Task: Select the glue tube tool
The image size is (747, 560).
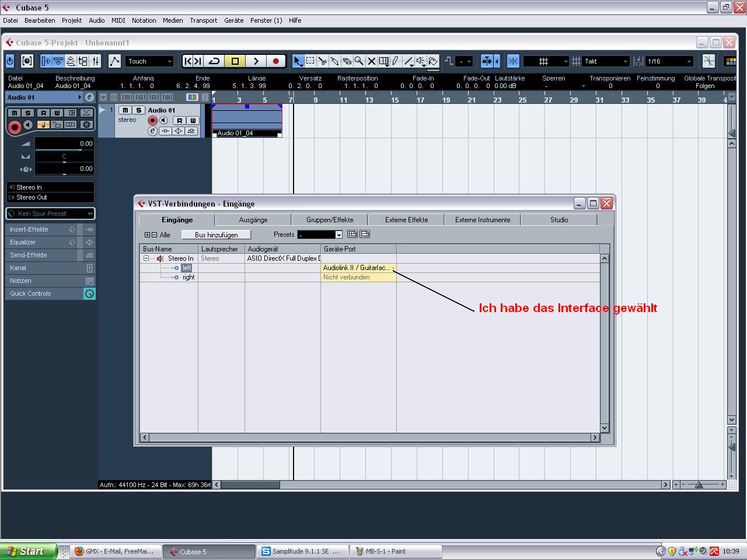Action: (x=334, y=61)
